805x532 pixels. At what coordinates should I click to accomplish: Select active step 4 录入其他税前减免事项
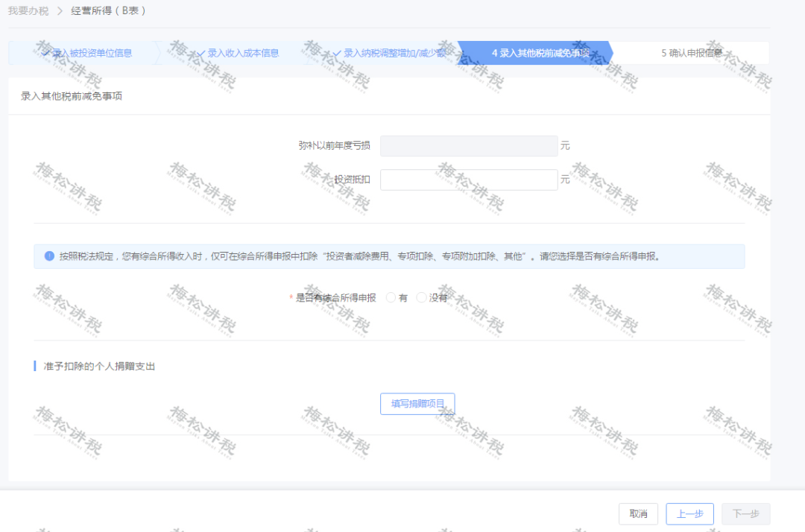(x=540, y=54)
